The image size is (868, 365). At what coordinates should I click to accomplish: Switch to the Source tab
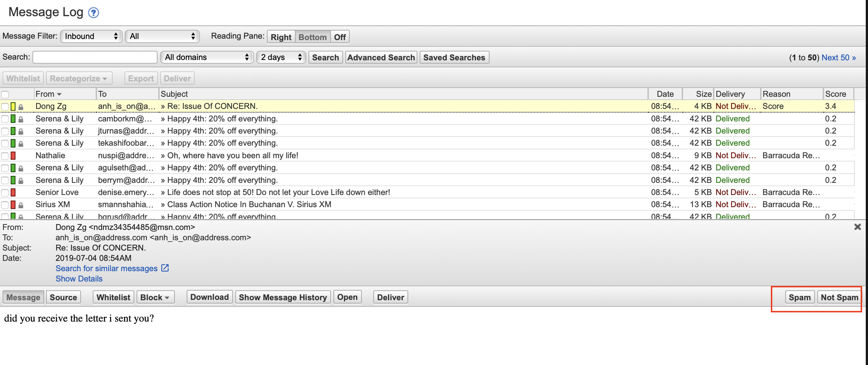(63, 297)
